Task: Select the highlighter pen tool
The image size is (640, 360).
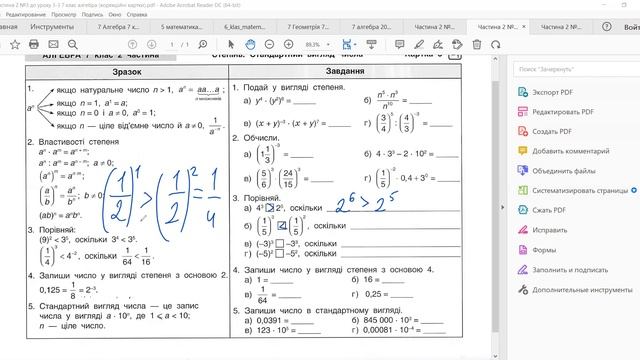Action: [x=419, y=44]
